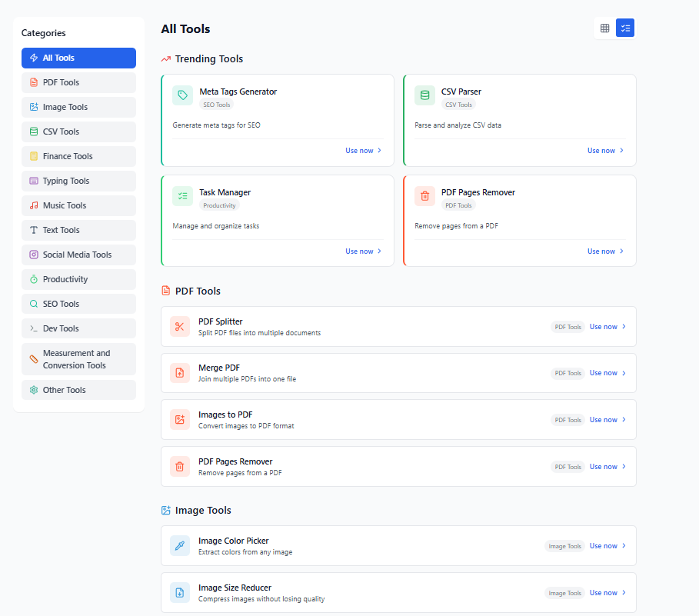Open Measurement and Conversion Tools category
Viewport: 699px width, 616px height.
pyautogui.click(x=79, y=359)
